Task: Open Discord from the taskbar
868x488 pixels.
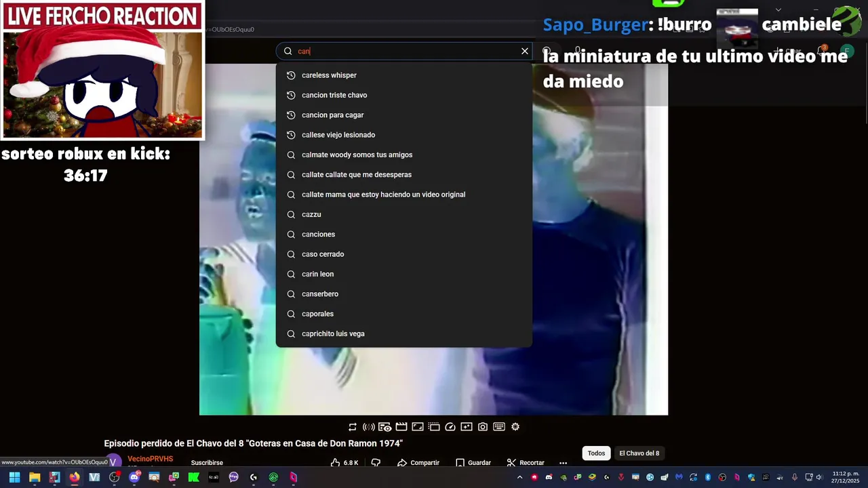Action: [x=134, y=477]
